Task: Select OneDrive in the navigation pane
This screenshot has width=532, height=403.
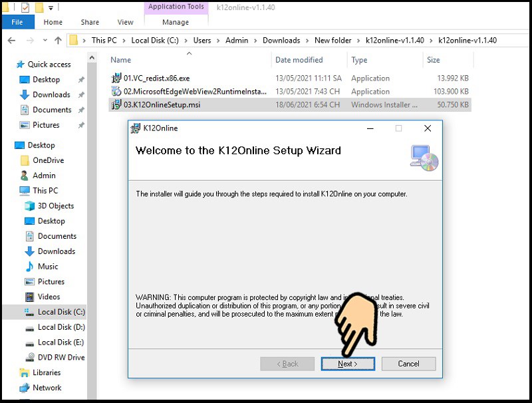Action: (x=48, y=160)
